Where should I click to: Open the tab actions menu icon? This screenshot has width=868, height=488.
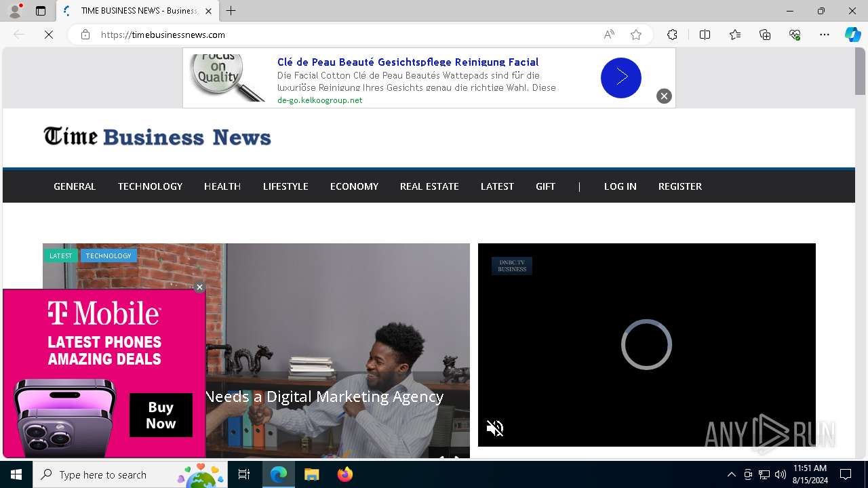[x=41, y=11]
